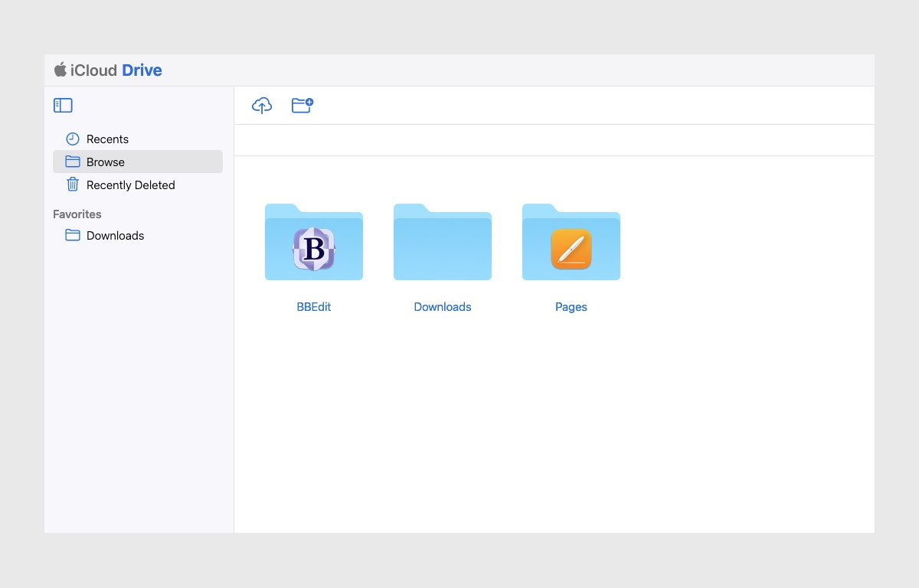Image resolution: width=919 pixels, height=588 pixels.
Task: Click the Favorites section heading
Action: point(77,214)
